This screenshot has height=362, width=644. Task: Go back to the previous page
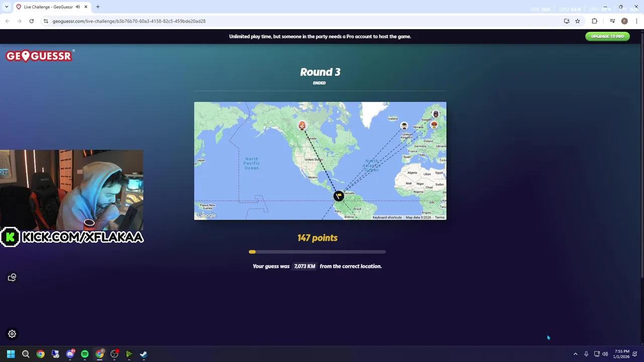(x=8, y=21)
